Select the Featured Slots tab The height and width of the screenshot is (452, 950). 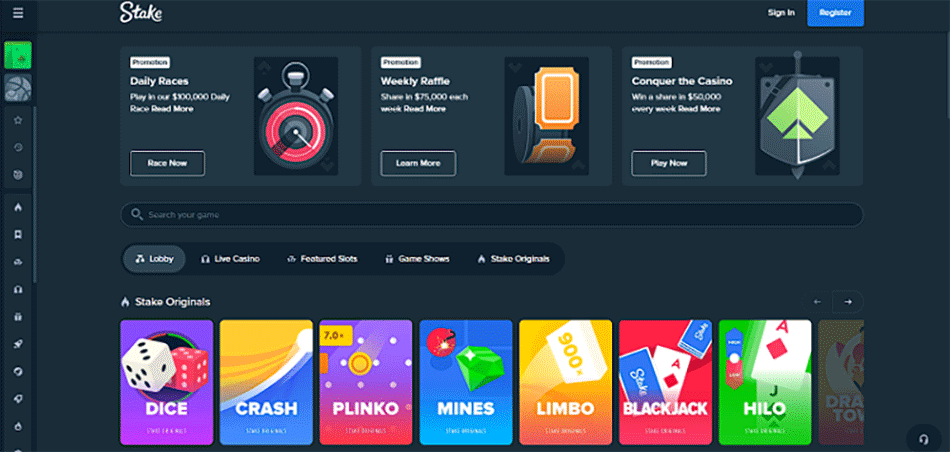click(322, 259)
